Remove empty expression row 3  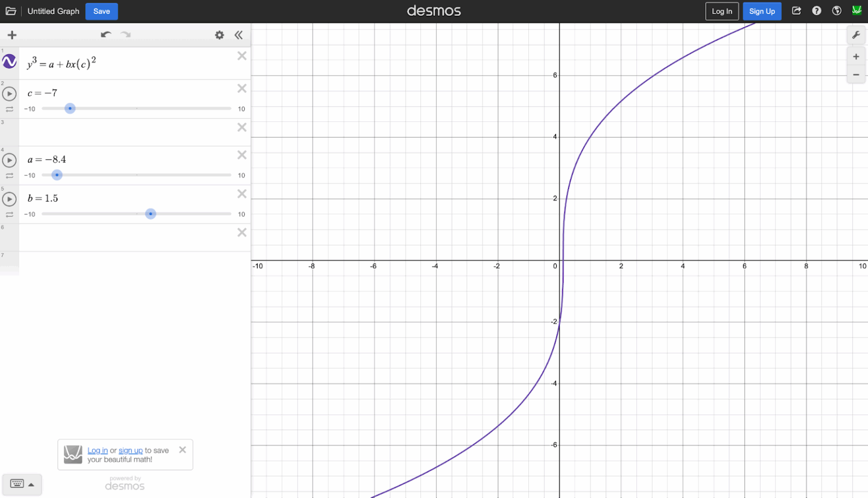[242, 128]
